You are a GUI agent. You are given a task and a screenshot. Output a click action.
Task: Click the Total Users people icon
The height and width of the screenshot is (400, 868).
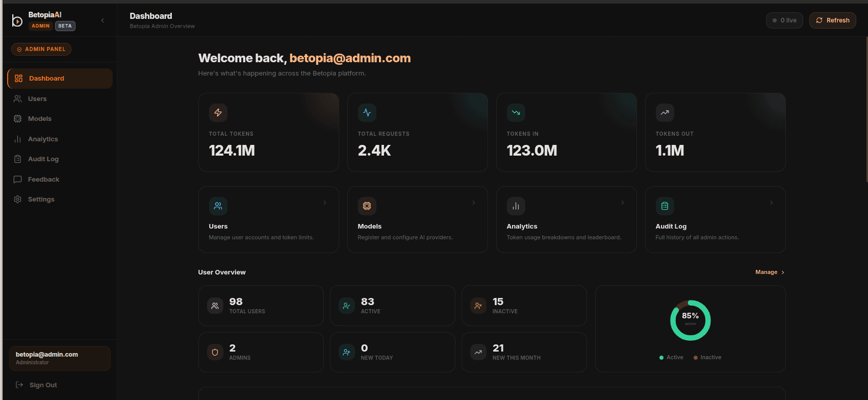click(215, 306)
